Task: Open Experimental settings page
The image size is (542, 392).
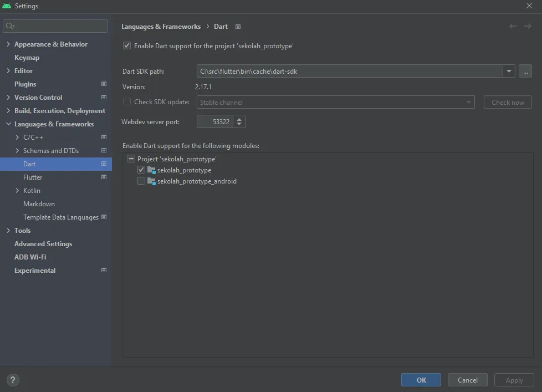Action: 35,271
